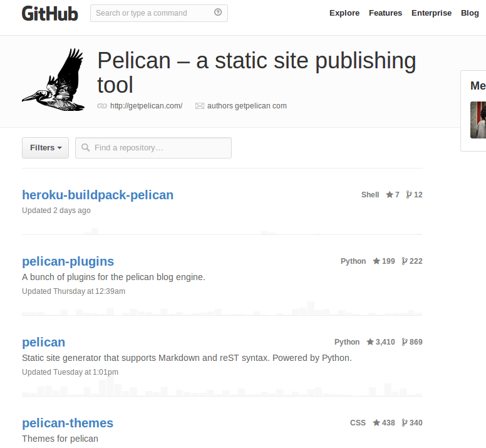This screenshot has width=486, height=448.
Task: Click the Pelican bird avatar image
Action: (53, 80)
